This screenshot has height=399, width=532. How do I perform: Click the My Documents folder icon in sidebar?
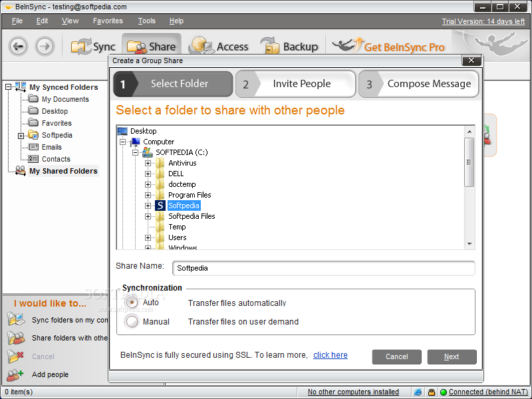33,98
